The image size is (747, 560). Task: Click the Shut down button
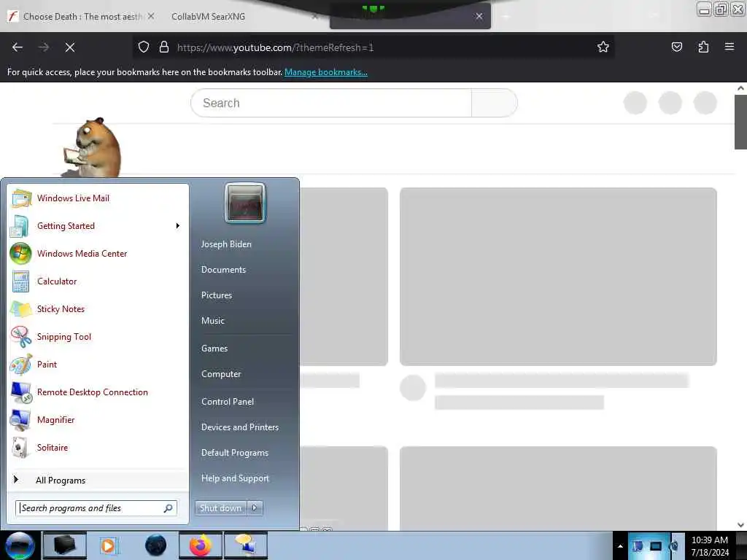click(x=221, y=508)
